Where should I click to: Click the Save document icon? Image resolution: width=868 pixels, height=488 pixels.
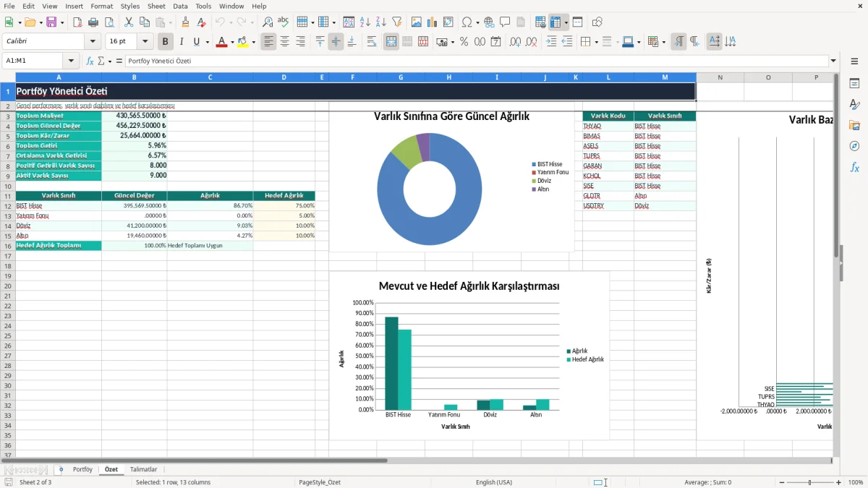[51, 22]
